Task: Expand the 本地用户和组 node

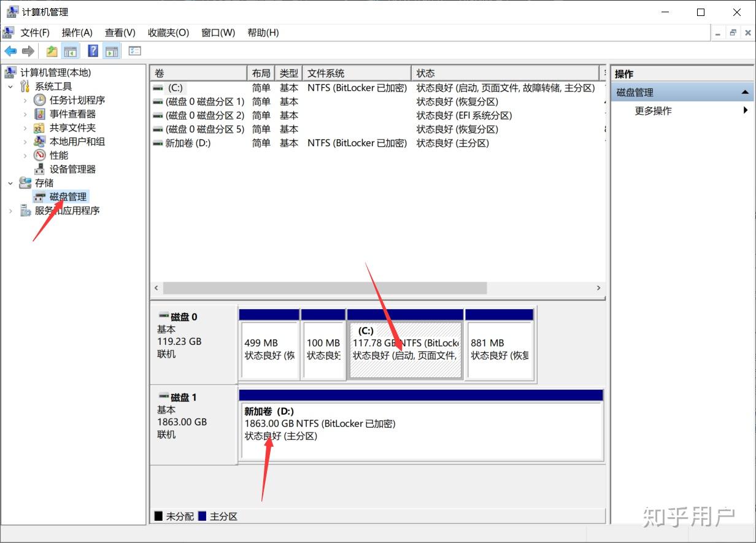Action: [25, 142]
